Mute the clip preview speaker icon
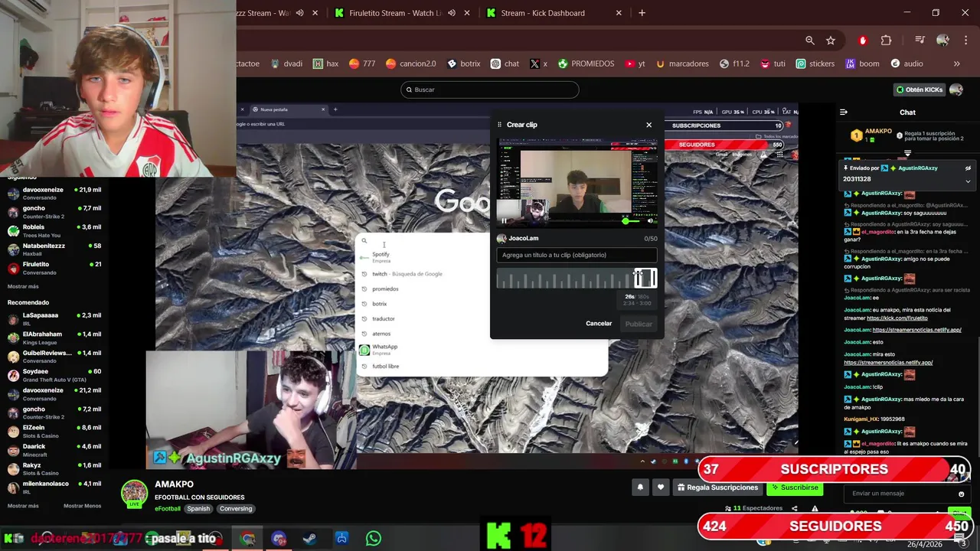This screenshot has height=551, width=980. click(650, 220)
